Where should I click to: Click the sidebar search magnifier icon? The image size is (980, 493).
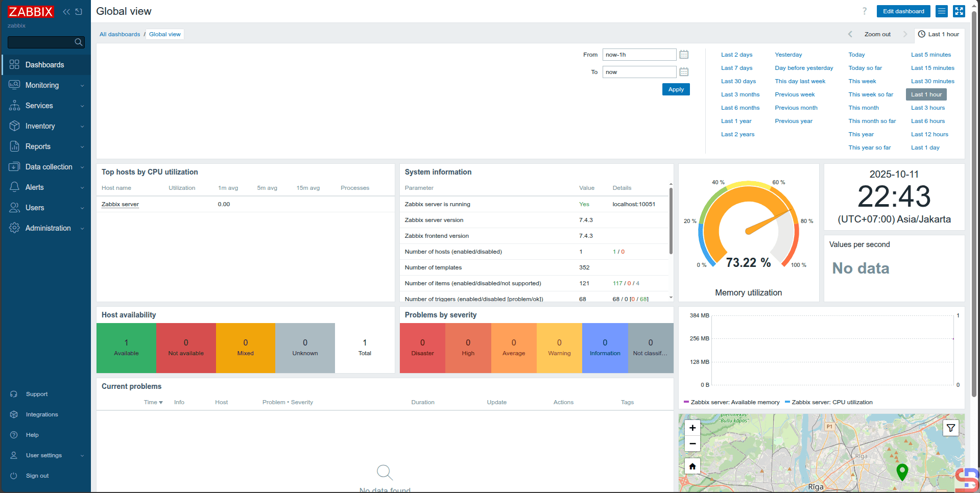pyautogui.click(x=78, y=42)
